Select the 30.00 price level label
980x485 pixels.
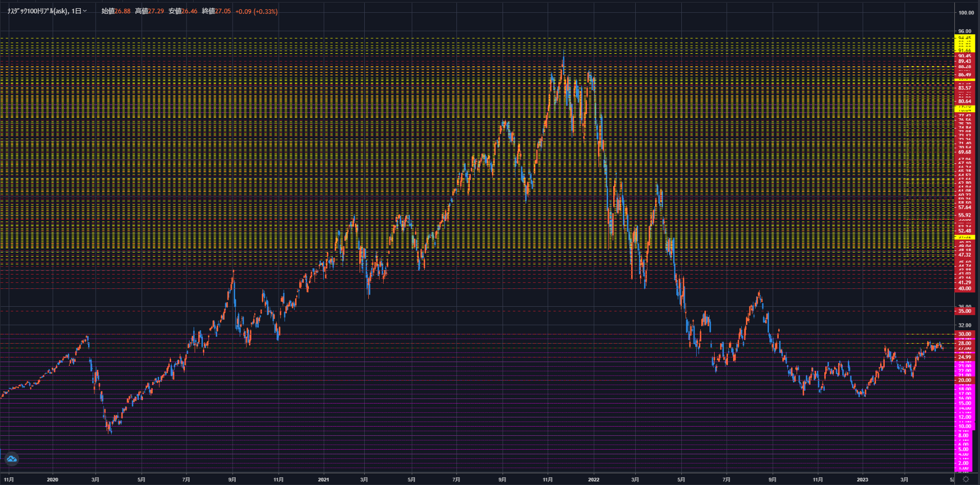point(965,334)
